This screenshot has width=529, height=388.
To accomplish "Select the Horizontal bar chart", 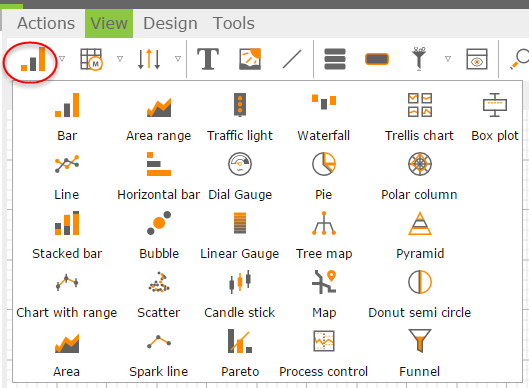I will point(159,176).
